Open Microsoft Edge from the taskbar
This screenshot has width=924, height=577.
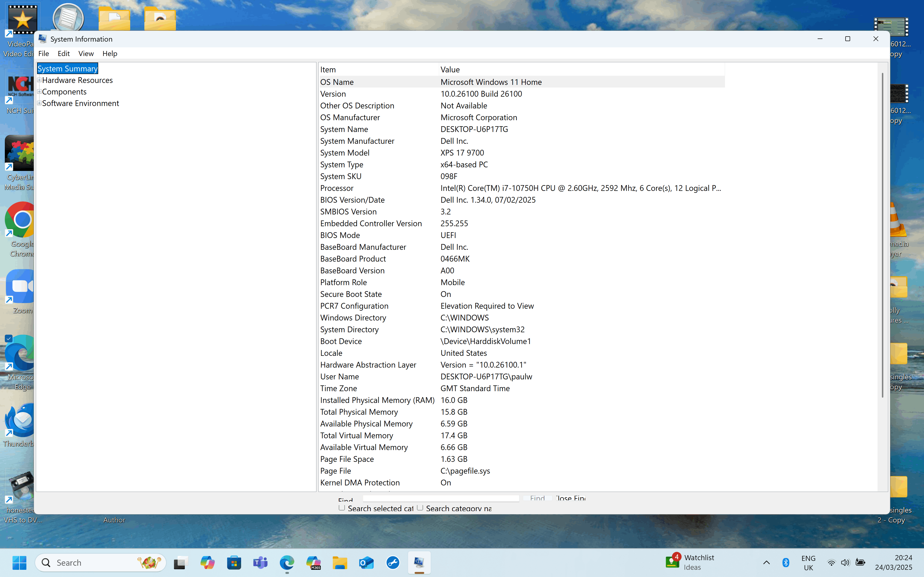[x=287, y=563]
